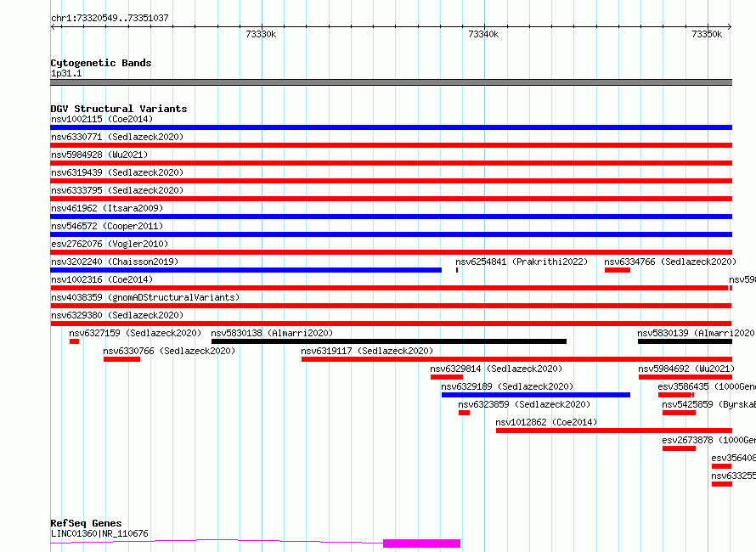Click the 73350k ruler tick label
This screenshot has height=552, width=756.
(x=707, y=34)
